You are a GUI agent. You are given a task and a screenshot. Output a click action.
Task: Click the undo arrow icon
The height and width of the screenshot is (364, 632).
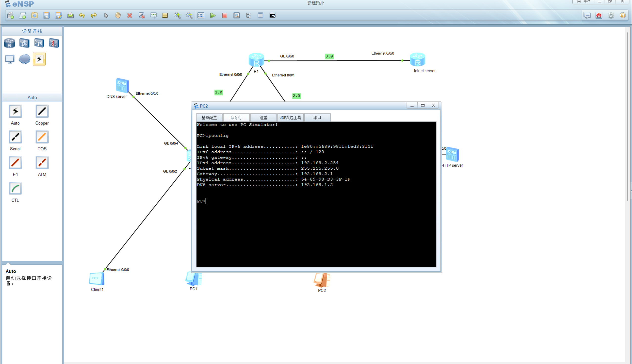82,16
